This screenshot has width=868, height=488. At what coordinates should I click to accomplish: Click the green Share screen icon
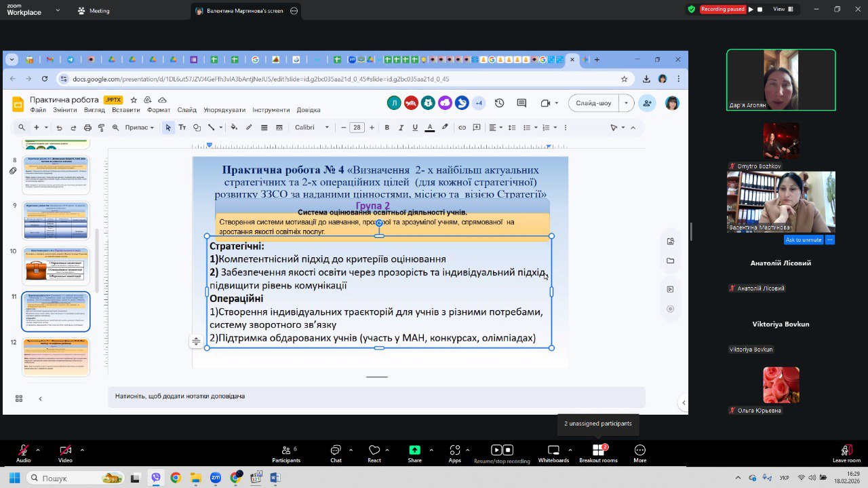coord(414,451)
